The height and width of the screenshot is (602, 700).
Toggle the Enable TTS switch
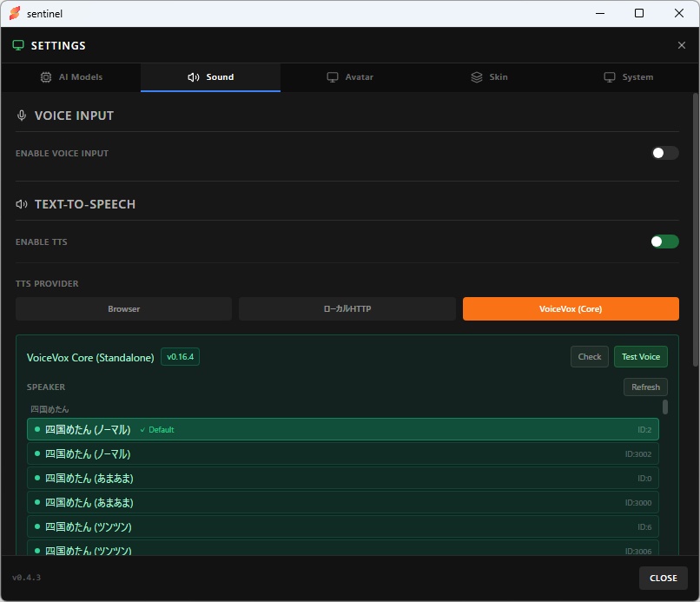tap(664, 241)
